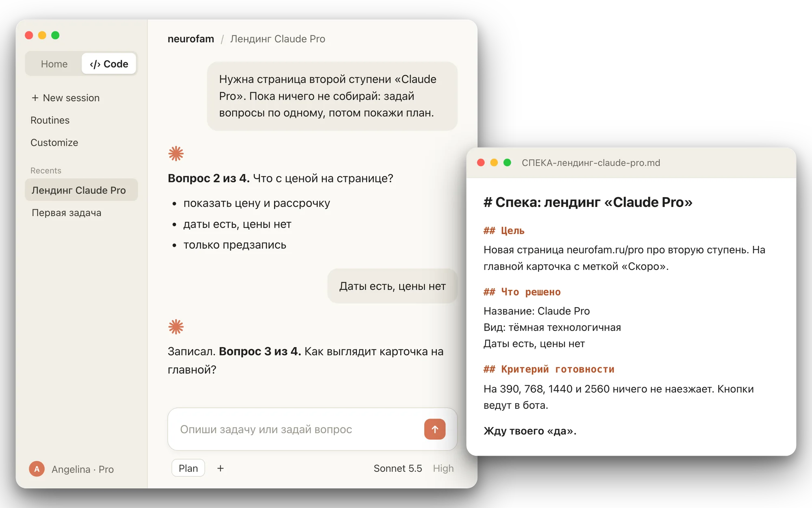The image size is (812, 508).
Task: Click the user reply bubble Даты есть, цены нет
Action: [x=393, y=286]
